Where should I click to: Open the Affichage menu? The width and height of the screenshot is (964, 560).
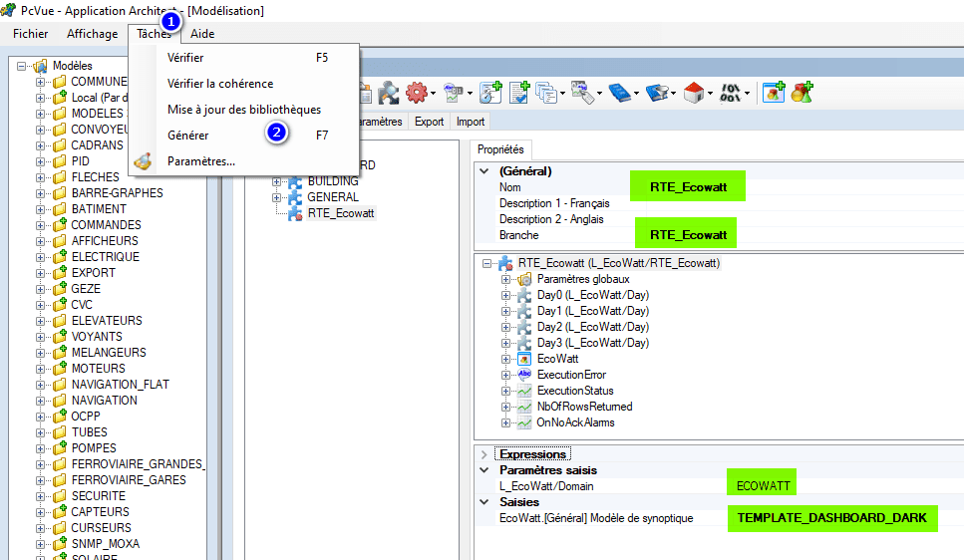pyautogui.click(x=93, y=34)
